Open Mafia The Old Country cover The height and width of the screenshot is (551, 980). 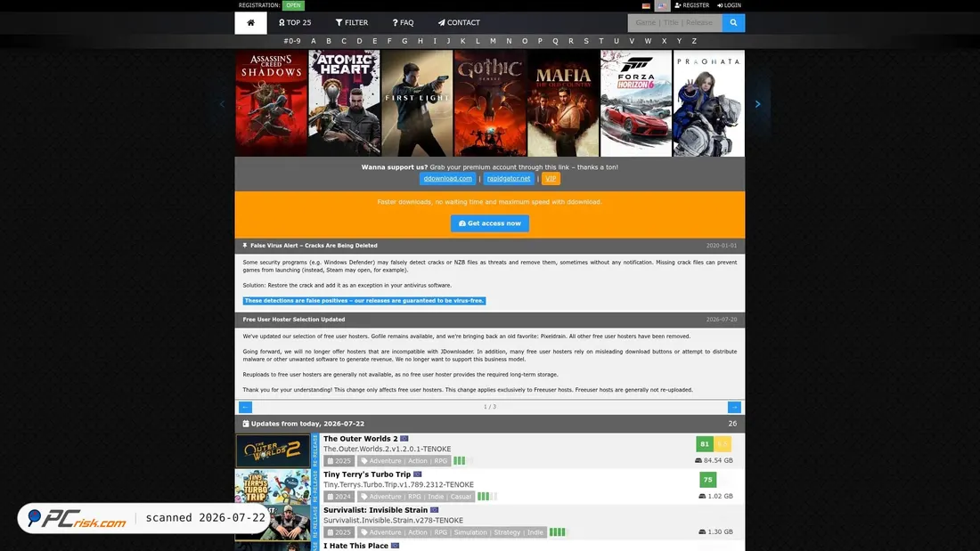point(563,104)
